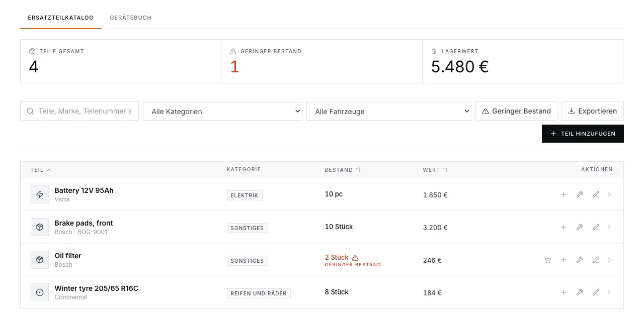Switch to the Ersatzteilkatalog tab
This screenshot has width=644, height=319.
[x=61, y=18]
